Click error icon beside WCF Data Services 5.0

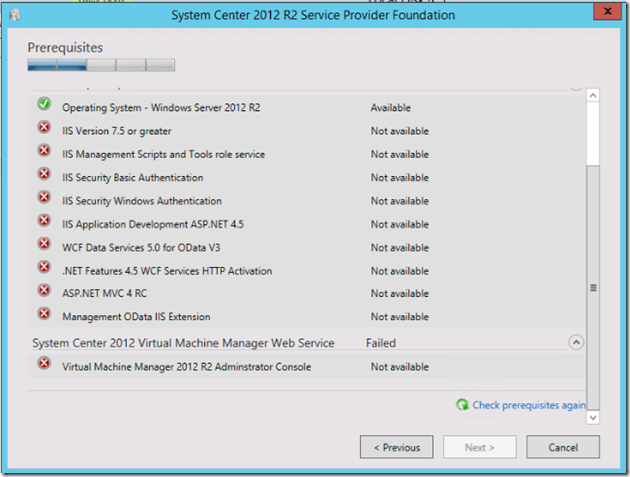click(x=44, y=244)
